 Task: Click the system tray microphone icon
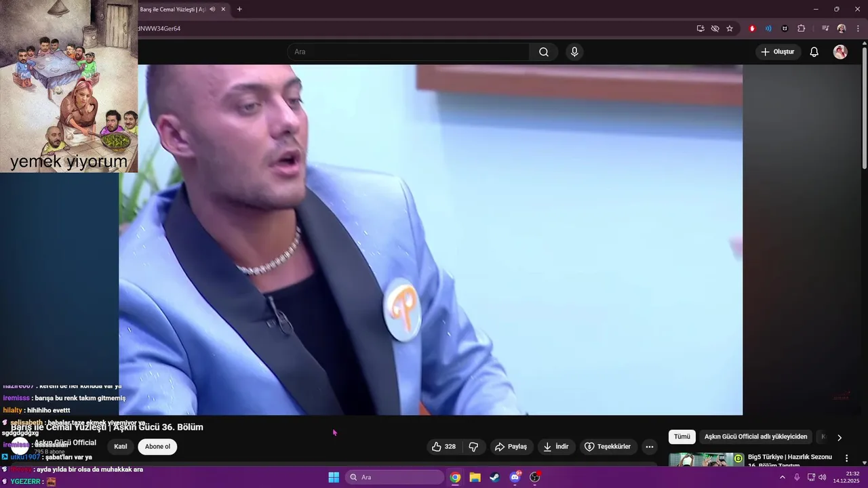tap(797, 477)
